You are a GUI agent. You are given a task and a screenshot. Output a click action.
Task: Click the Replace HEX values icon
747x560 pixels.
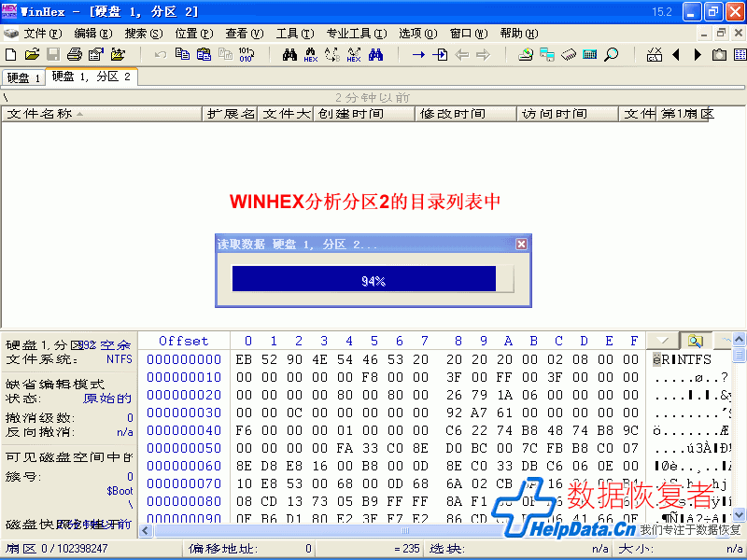[x=354, y=55]
